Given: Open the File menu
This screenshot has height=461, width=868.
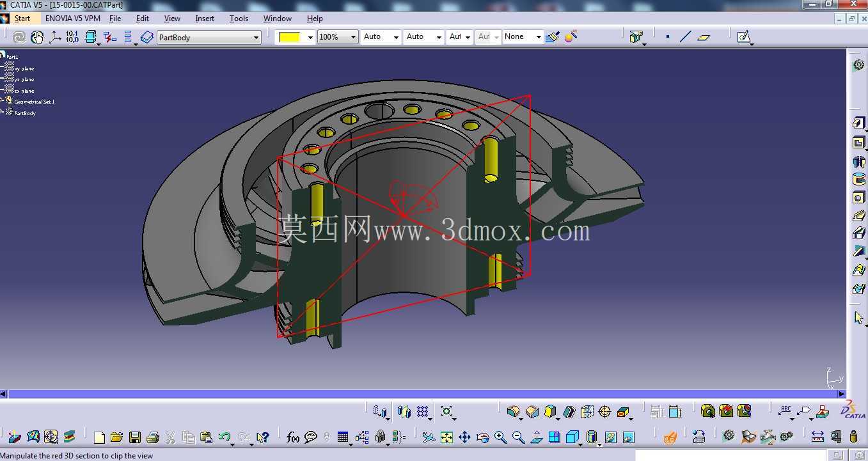Looking at the screenshot, I should [x=115, y=19].
